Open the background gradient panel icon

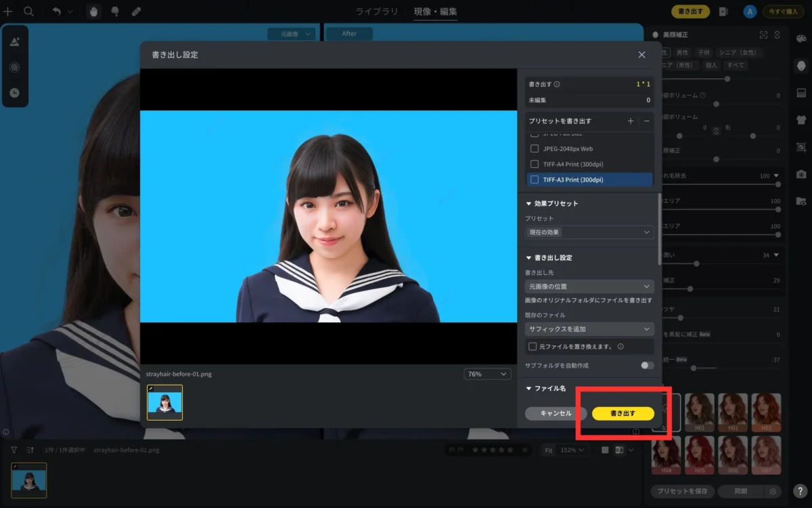tap(801, 93)
